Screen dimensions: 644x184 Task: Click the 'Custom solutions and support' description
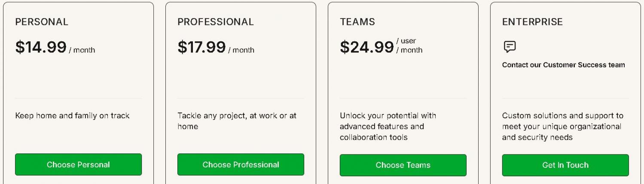(x=562, y=126)
